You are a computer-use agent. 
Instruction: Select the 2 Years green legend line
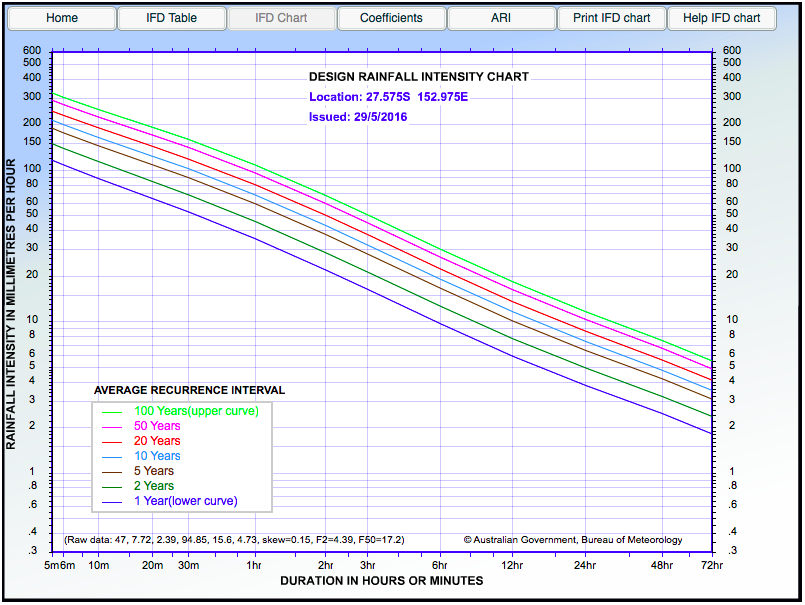152,486
